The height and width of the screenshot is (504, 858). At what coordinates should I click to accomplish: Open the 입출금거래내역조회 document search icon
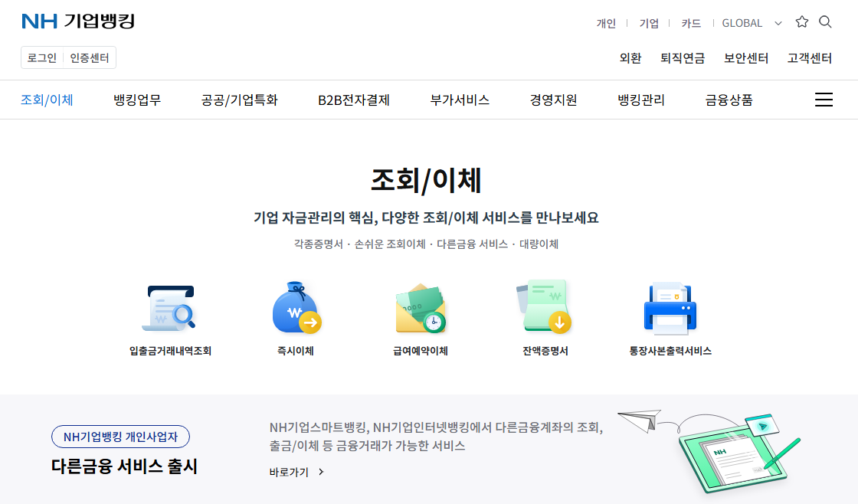(x=169, y=308)
